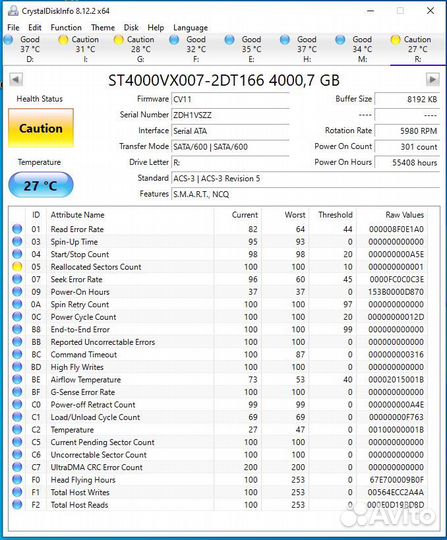Click the blue status icon for Seek Error Rate
This screenshot has width=447, height=540.
(17, 279)
